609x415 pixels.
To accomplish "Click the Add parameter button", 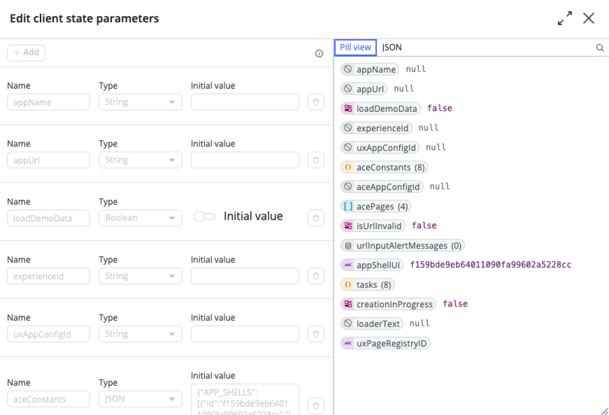I will 26,52.
